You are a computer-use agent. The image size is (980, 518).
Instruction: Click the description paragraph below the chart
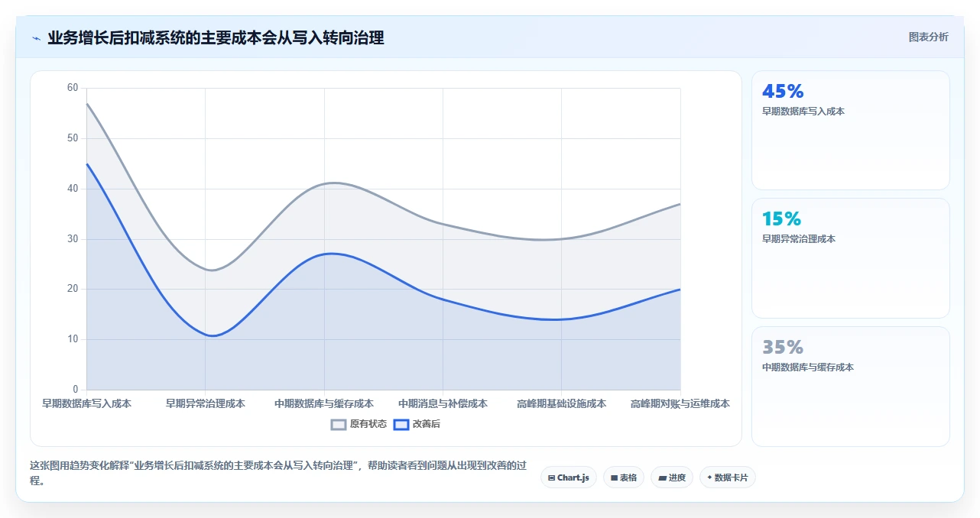[x=278, y=474]
